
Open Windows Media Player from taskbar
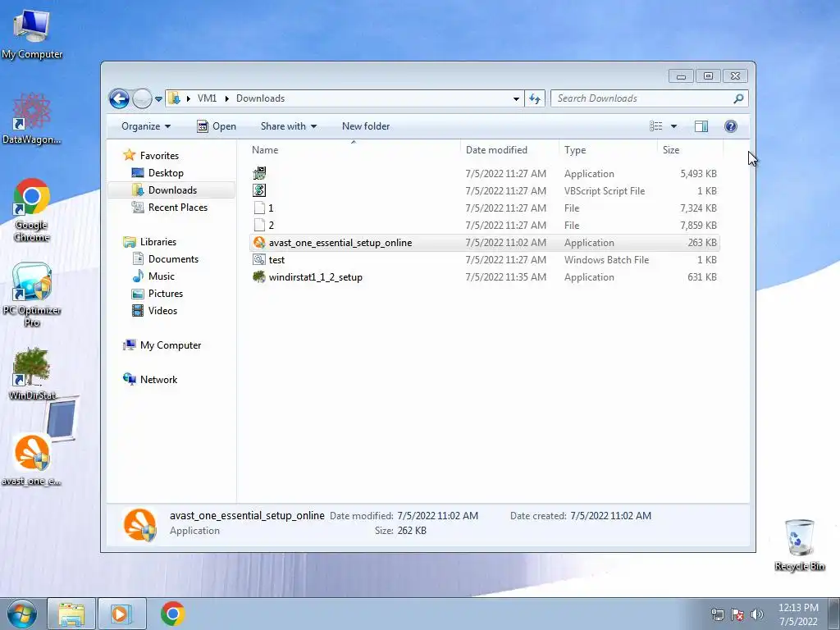[x=121, y=614]
